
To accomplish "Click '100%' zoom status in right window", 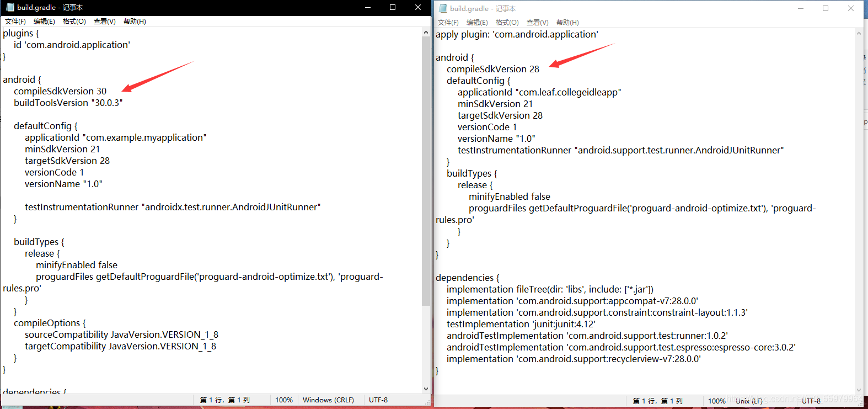I will coord(717,401).
